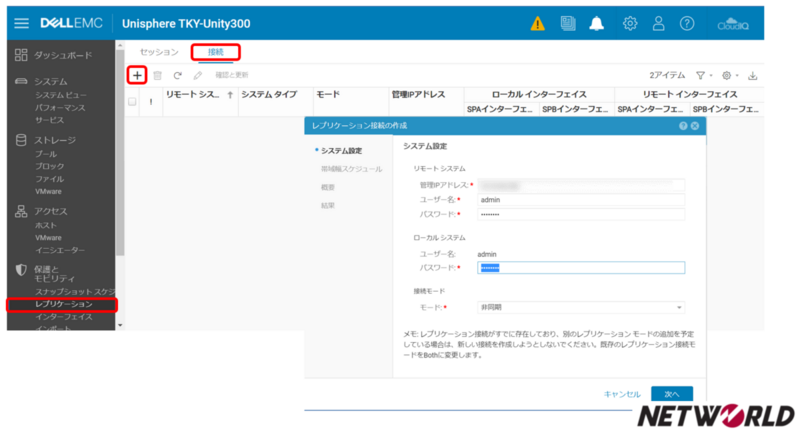Click the キャンセル link
The height and width of the screenshot is (431, 800).
point(622,394)
